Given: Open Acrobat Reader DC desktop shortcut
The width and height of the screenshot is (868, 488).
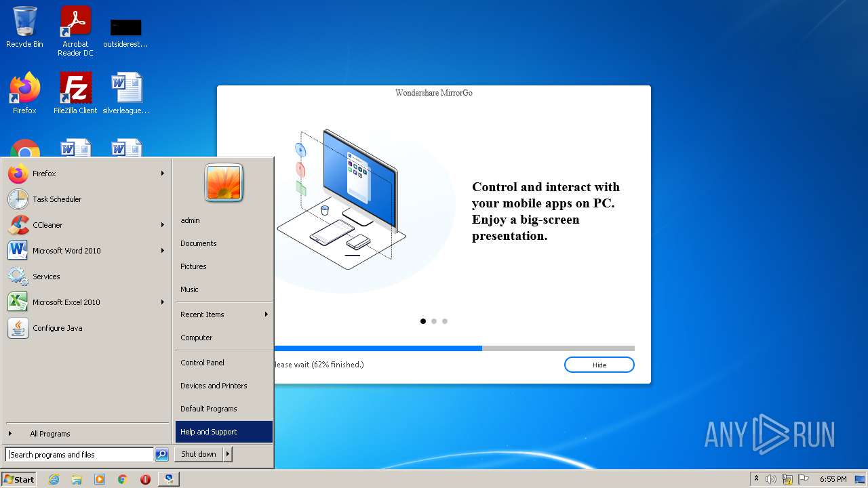Looking at the screenshot, I should 75,31.
